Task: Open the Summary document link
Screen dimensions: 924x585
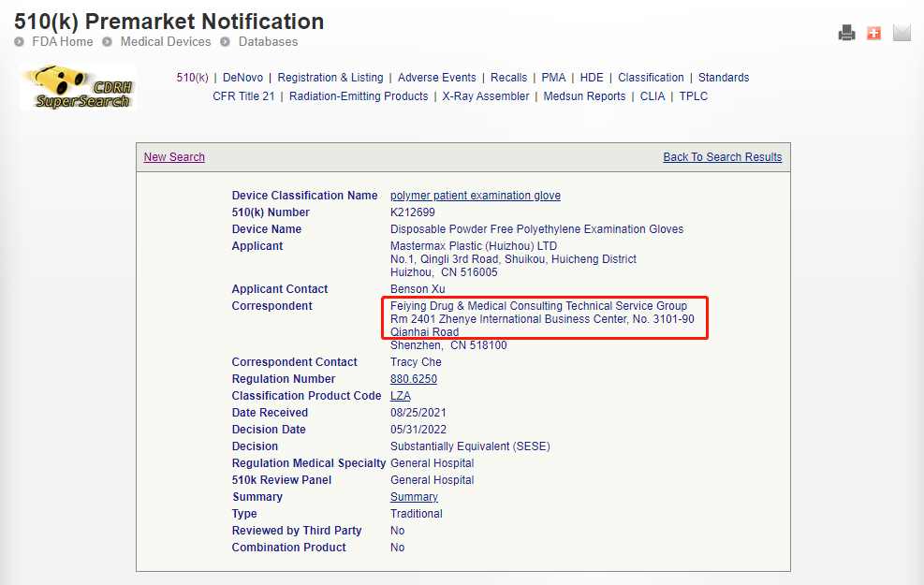Action: tap(414, 497)
